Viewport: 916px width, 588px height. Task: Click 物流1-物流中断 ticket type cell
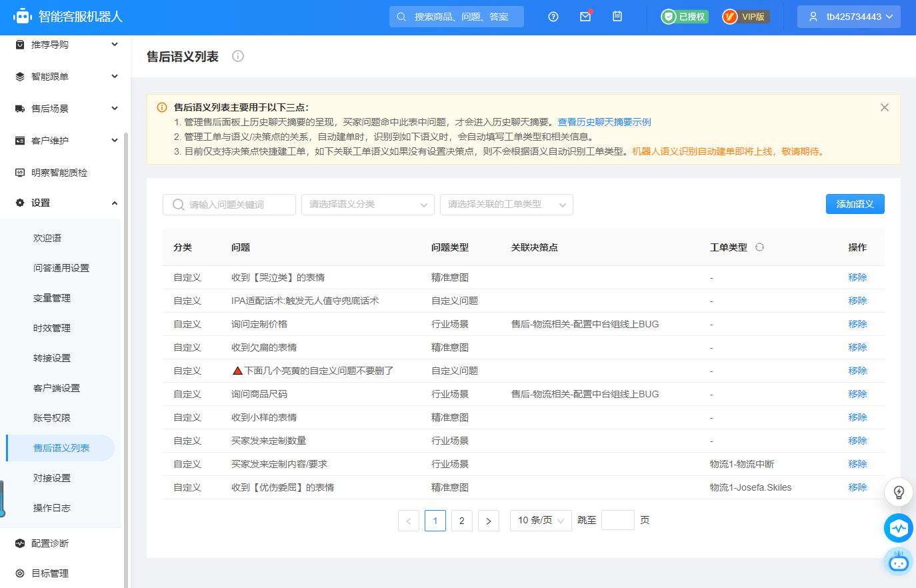pos(742,464)
